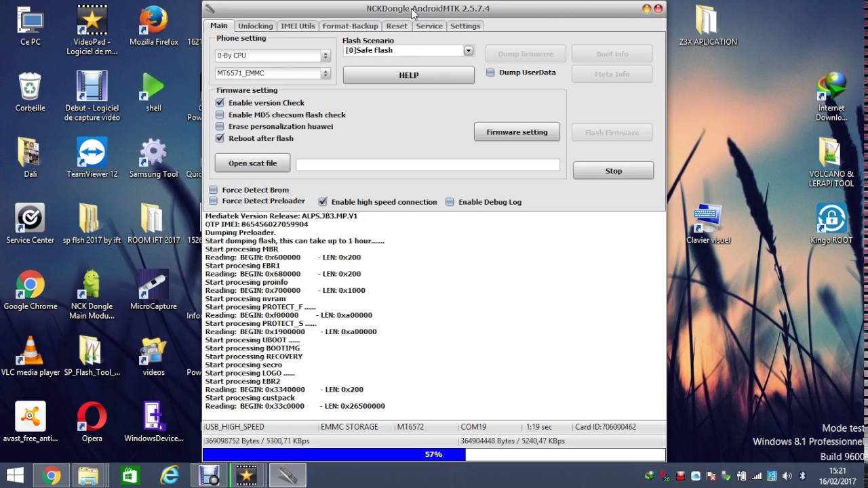Open Z3X APLICATION folder
Screen dimensions: 868x488
point(707,26)
